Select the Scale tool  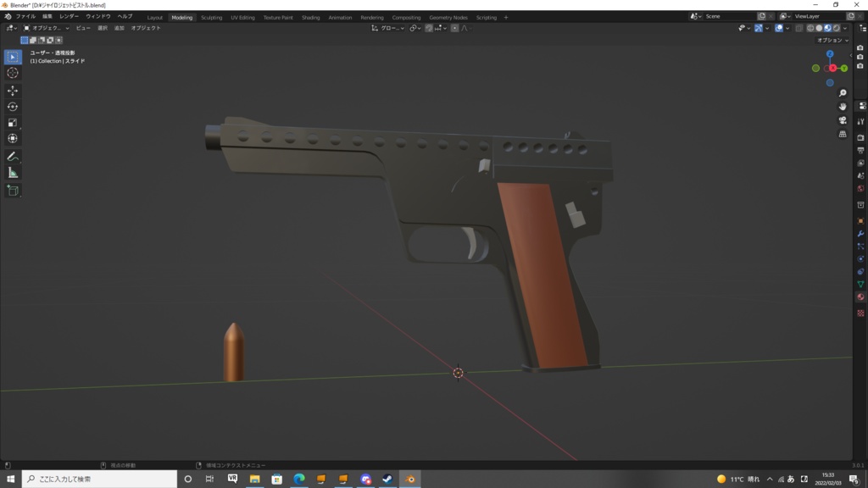tap(13, 123)
